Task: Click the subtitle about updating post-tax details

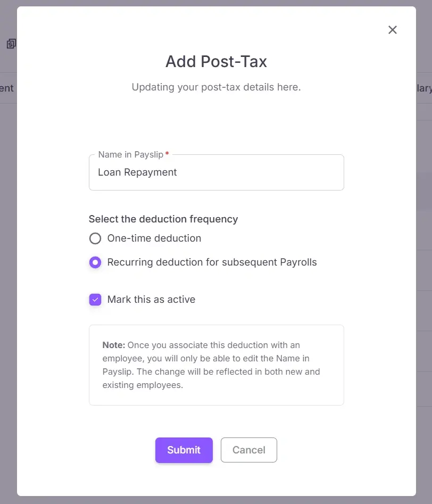Action: (x=216, y=87)
